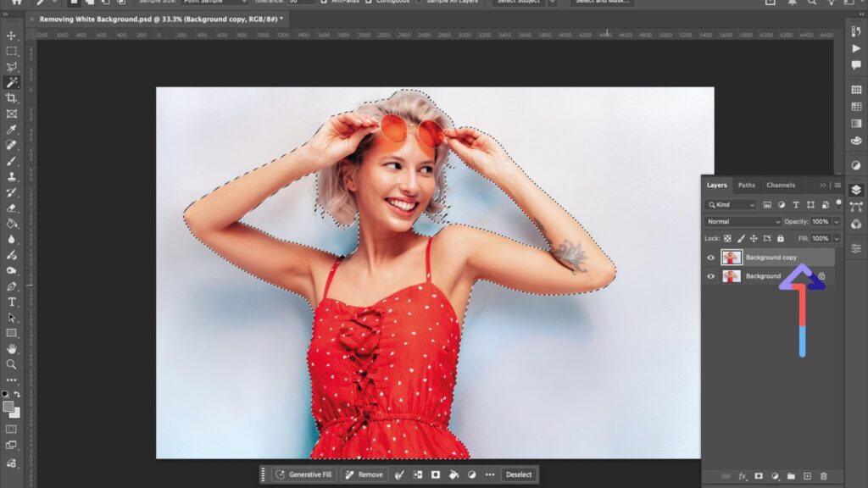868x488 pixels.
Task: Switch to the Channels tab
Action: pyautogui.click(x=781, y=186)
